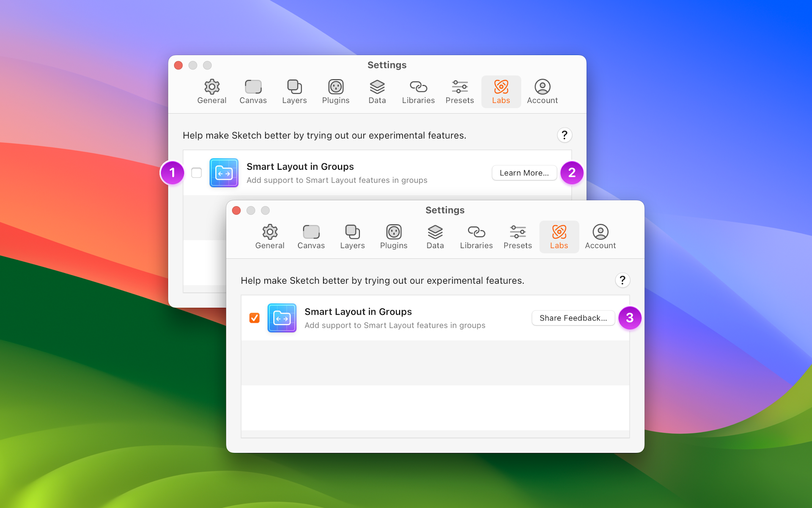This screenshot has width=812, height=508.
Task: Open Account tab in front Settings window
Action: (600, 237)
